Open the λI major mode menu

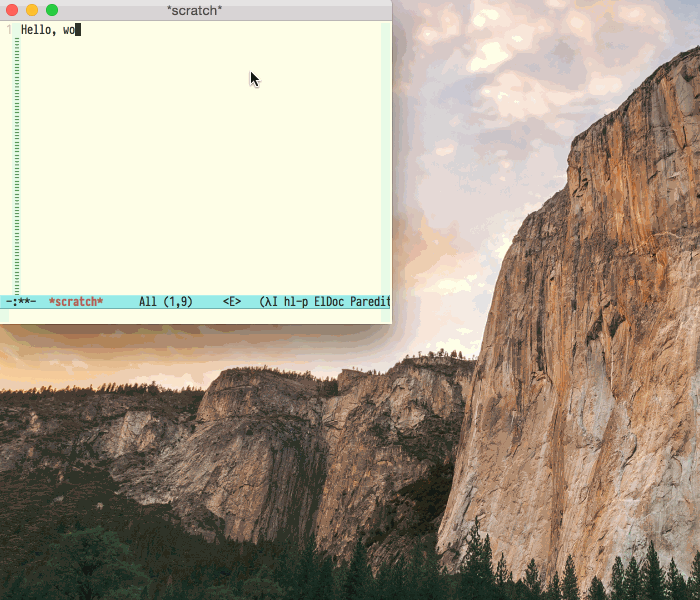269,302
